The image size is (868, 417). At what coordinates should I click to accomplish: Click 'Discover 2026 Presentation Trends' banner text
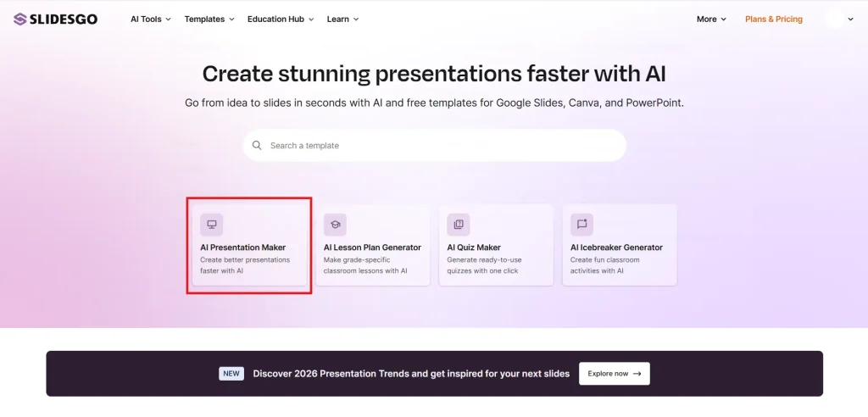pos(411,374)
